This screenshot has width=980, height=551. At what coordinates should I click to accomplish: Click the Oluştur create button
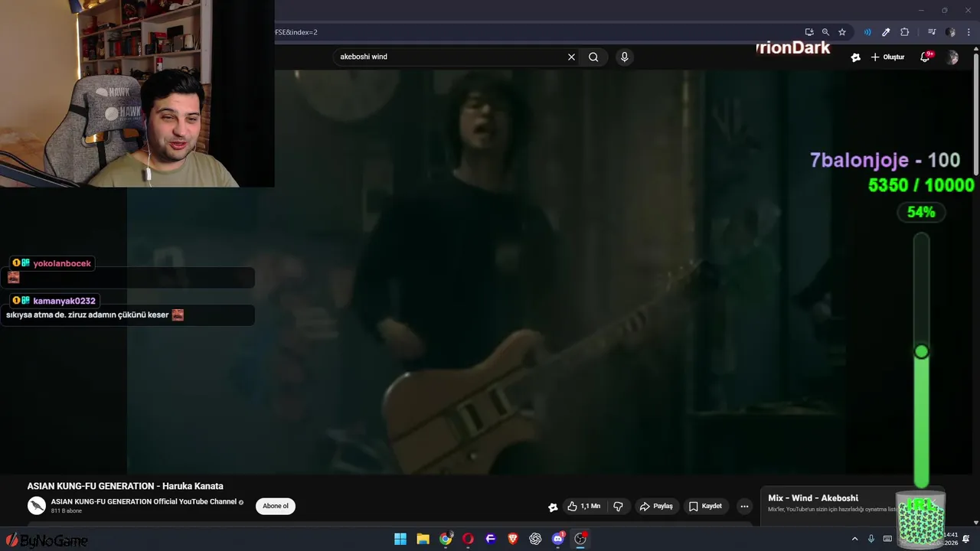pyautogui.click(x=887, y=57)
